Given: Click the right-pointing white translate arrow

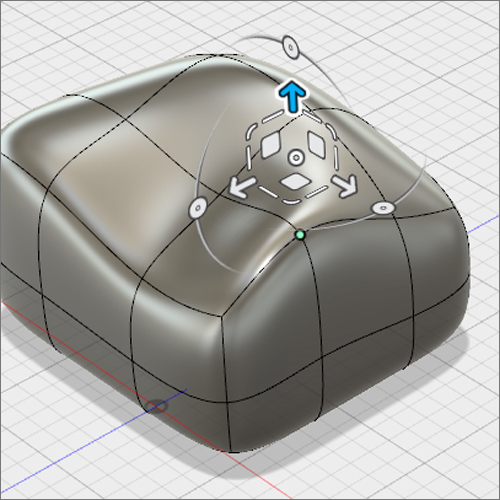Looking at the screenshot, I should click(345, 186).
